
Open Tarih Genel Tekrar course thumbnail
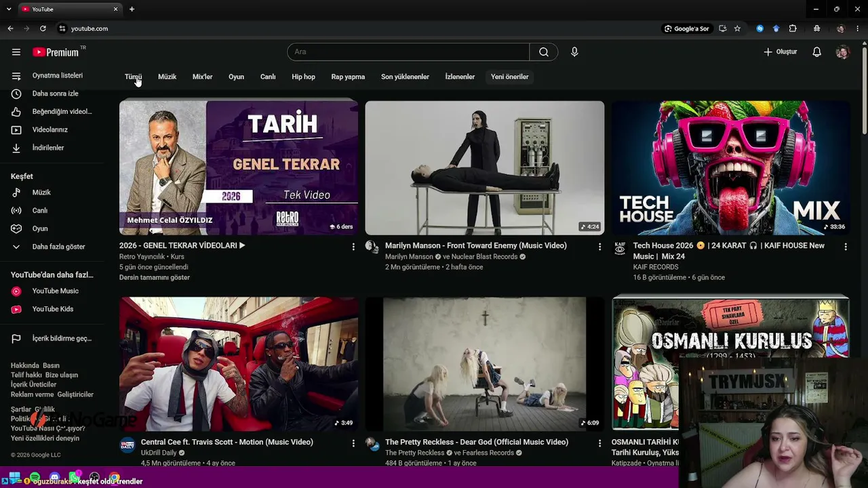[x=239, y=167]
